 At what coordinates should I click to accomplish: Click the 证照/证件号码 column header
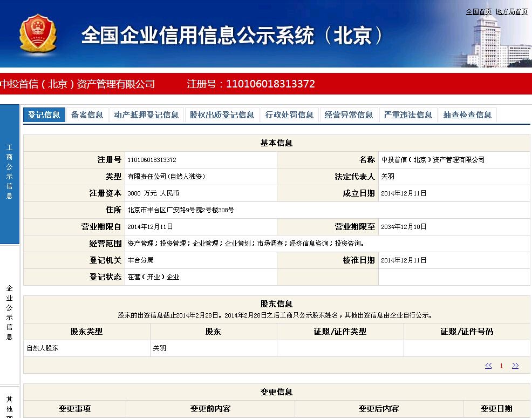click(467, 332)
